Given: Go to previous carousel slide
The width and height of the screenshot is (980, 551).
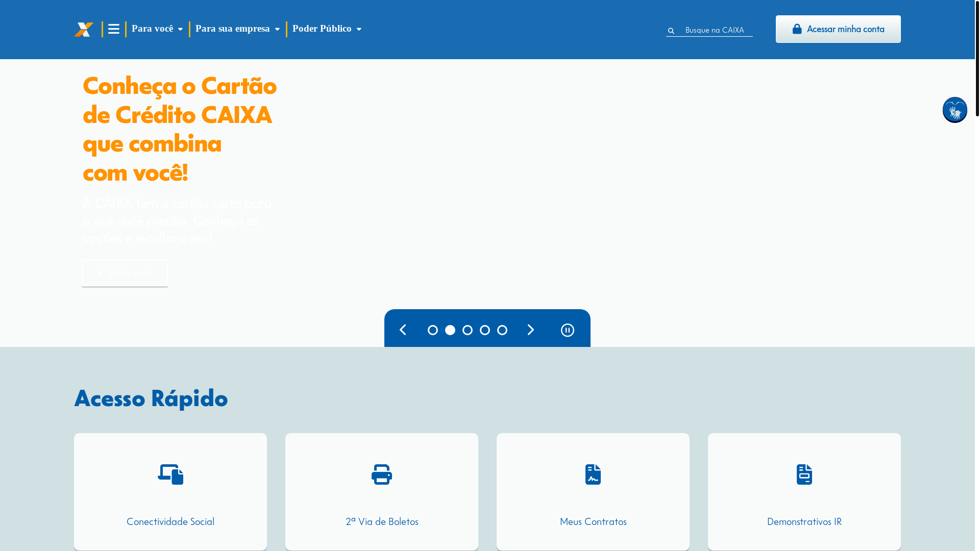Looking at the screenshot, I should point(403,330).
